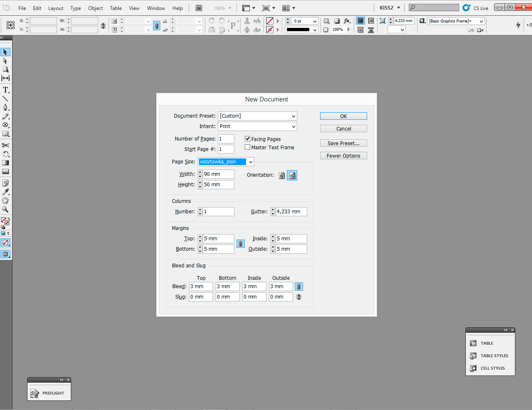Select the Type tool

click(5, 90)
